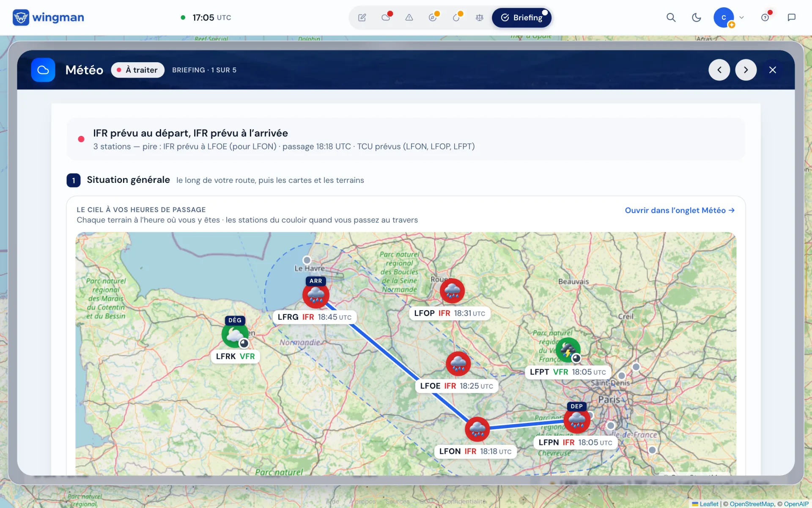Open the OpenStreetMap attribution link
The width and height of the screenshot is (812, 508).
pos(752,504)
